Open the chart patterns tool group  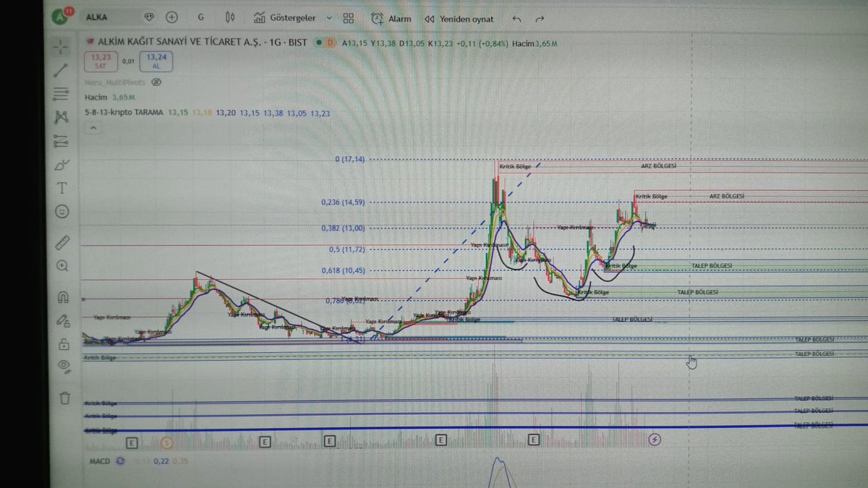pyautogui.click(x=61, y=117)
